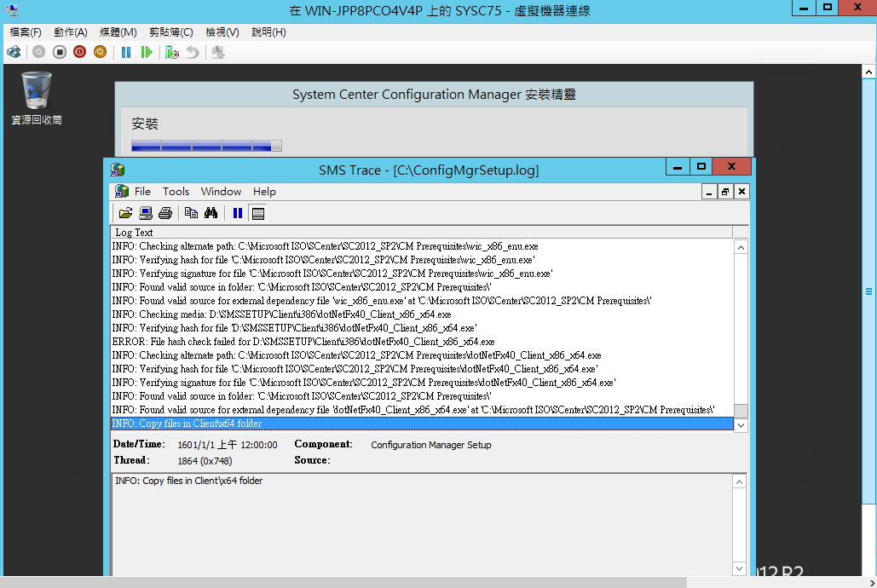This screenshot has height=588, width=877.
Task: Click the revert checkpoint arrow icon
Action: pyautogui.click(x=193, y=52)
